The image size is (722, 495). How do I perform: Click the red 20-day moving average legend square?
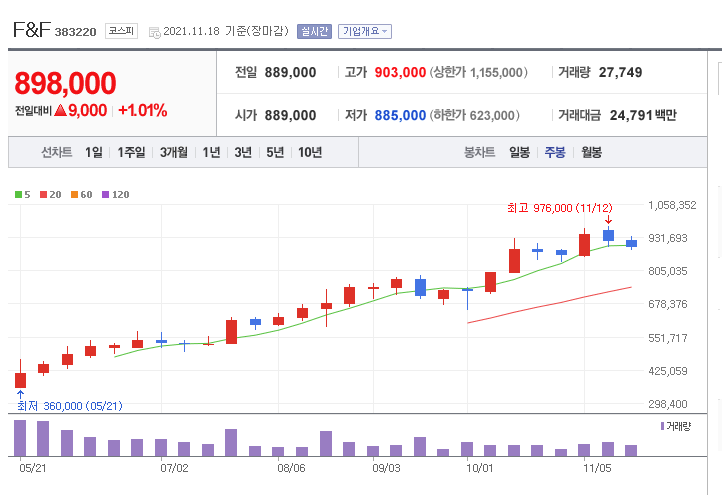44,195
